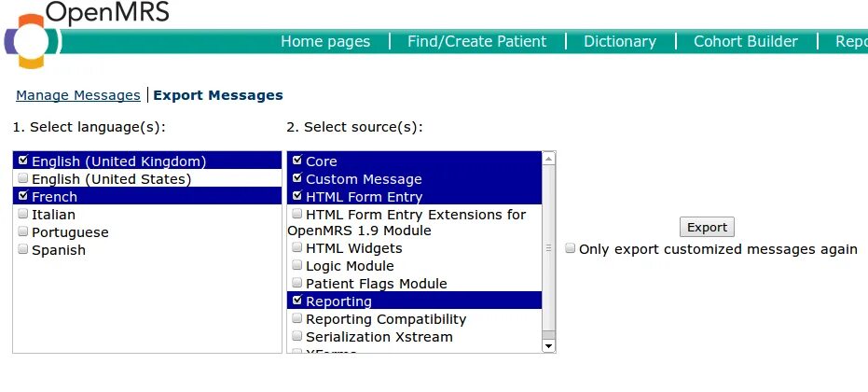
Task: Select the Spanish language checkbox
Action: (23, 249)
